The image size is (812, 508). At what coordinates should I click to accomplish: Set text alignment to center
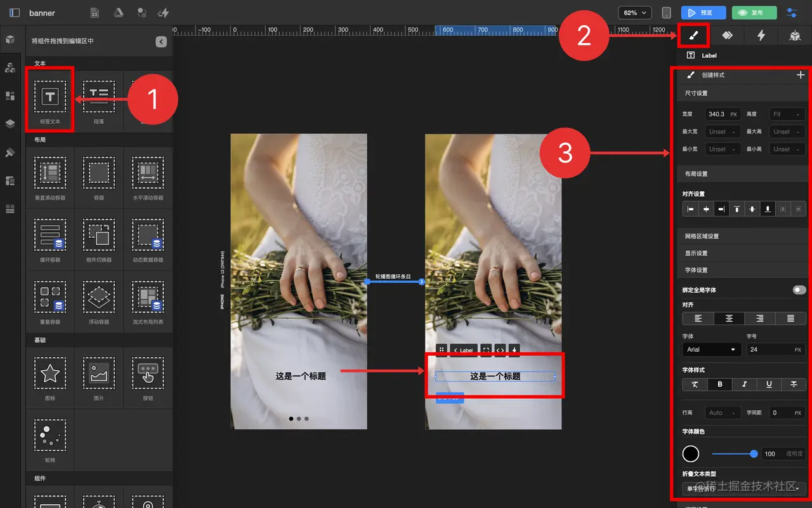point(730,318)
